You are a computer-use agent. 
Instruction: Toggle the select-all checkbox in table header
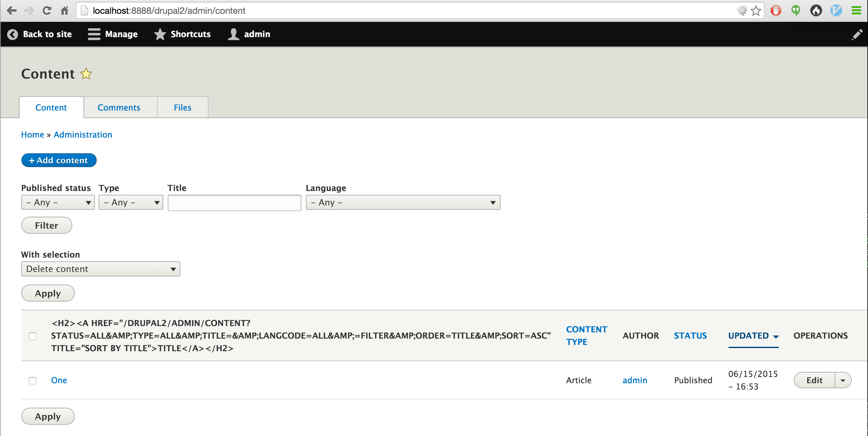click(33, 335)
